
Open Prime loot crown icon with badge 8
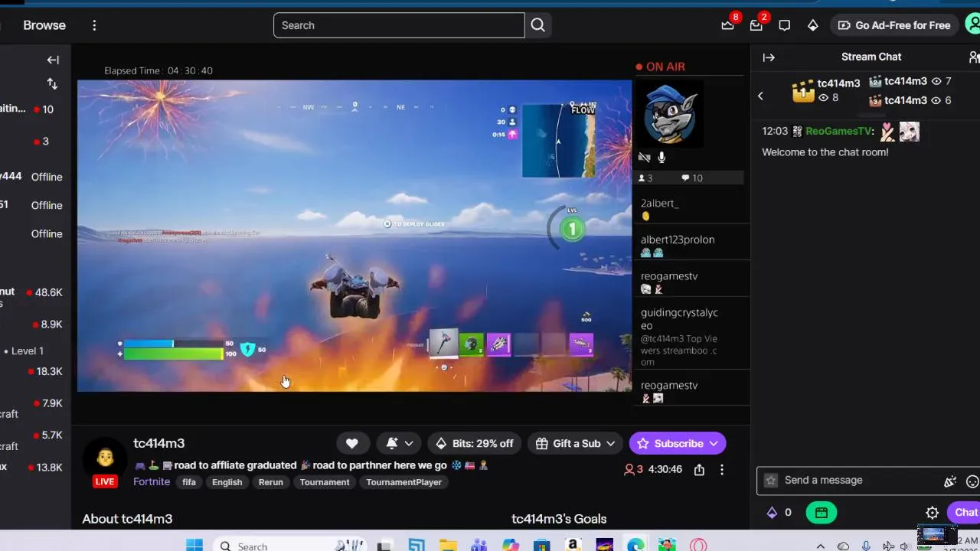coord(727,25)
